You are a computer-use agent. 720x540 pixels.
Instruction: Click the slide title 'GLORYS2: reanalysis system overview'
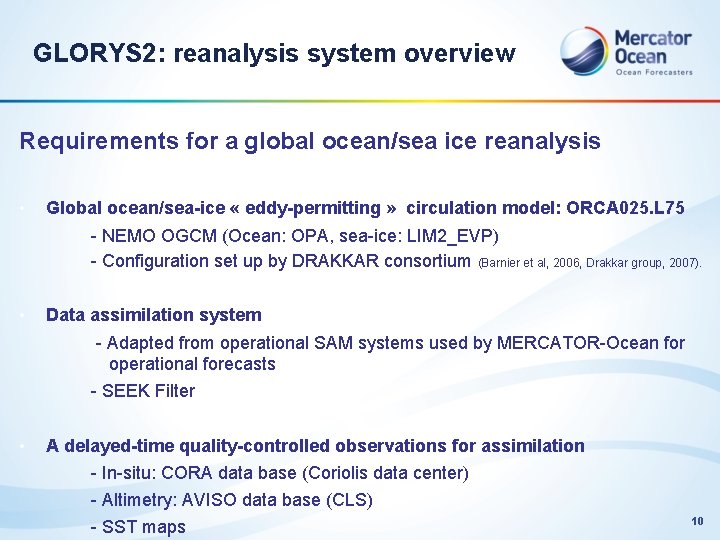pos(274,53)
